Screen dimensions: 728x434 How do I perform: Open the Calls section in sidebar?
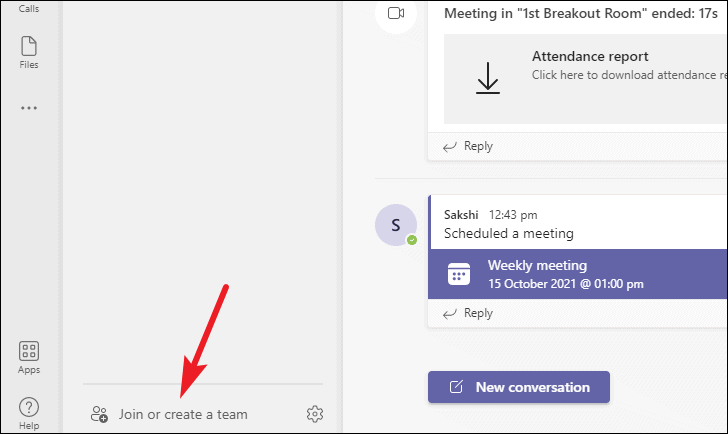[x=29, y=8]
